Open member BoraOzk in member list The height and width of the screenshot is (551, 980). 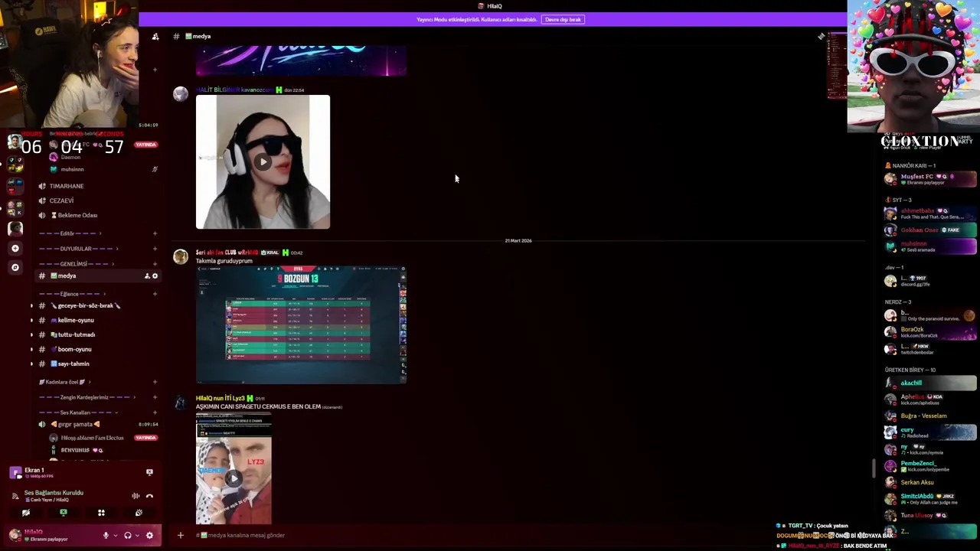click(x=930, y=332)
